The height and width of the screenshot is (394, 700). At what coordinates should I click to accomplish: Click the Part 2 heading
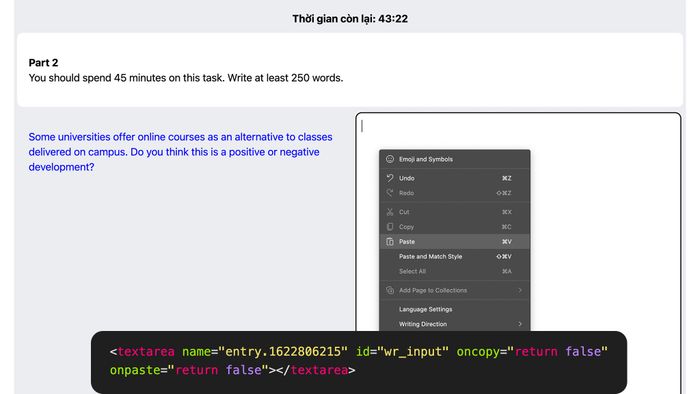[x=43, y=62]
